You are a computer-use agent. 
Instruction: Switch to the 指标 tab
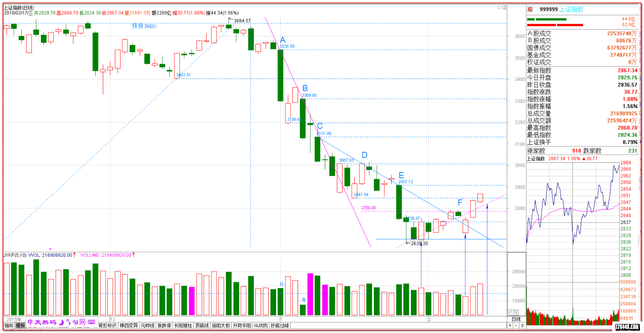pos(9,326)
